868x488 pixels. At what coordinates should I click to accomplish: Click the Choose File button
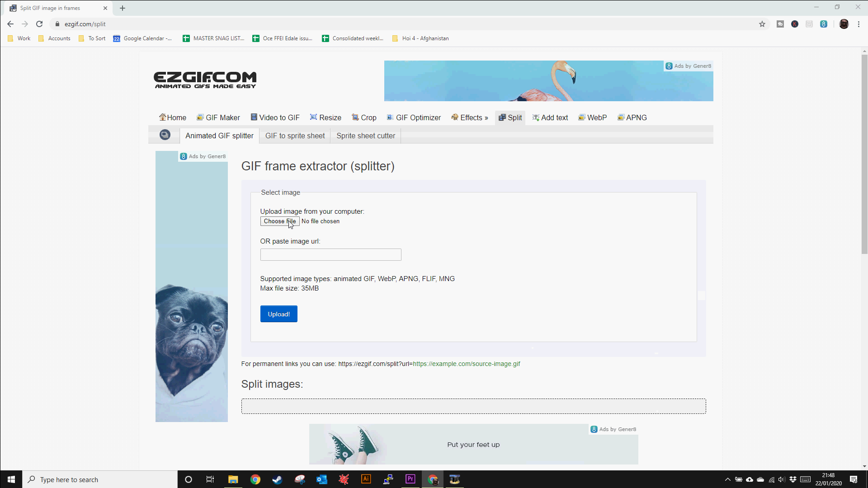coord(279,221)
